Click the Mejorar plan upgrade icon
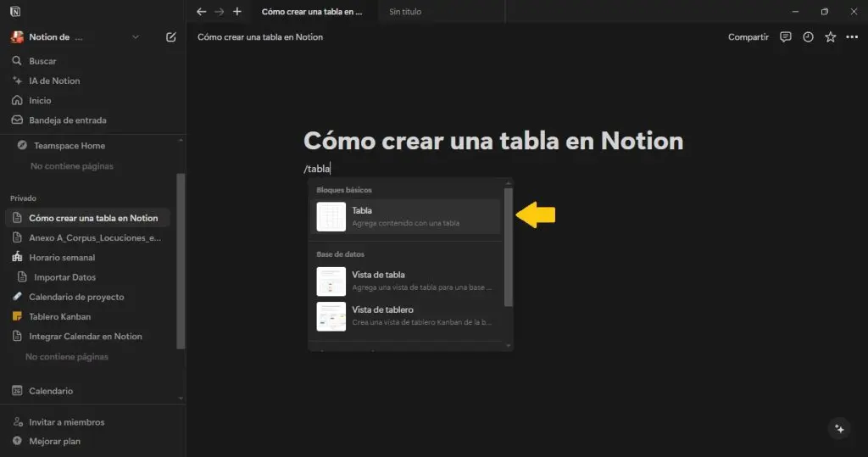 point(17,441)
